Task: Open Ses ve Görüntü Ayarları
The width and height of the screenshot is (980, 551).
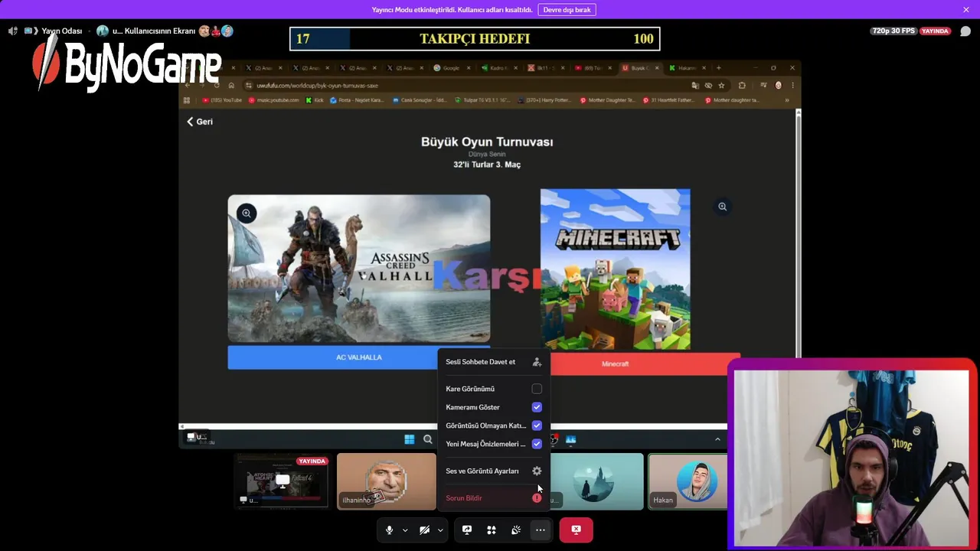Action: pyautogui.click(x=494, y=471)
